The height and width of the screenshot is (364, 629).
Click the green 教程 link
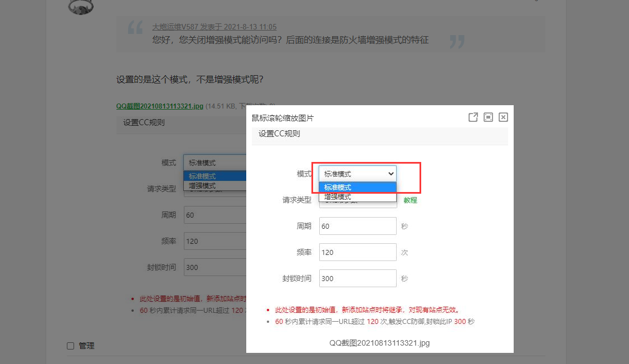coord(410,199)
